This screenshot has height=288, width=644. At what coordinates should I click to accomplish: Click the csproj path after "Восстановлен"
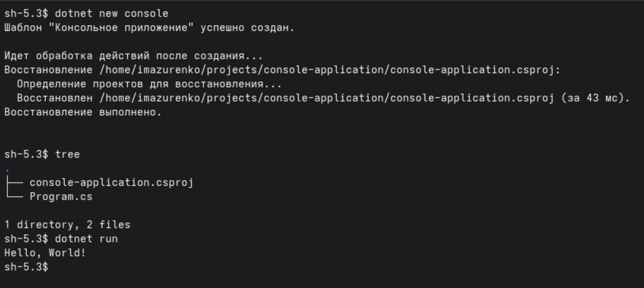click(x=327, y=98)
